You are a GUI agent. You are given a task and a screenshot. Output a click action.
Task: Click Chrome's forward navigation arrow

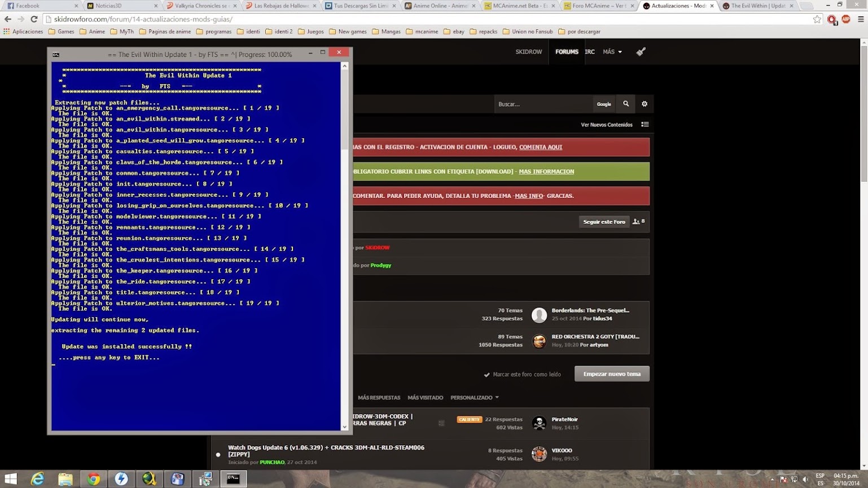click(21, 19)
